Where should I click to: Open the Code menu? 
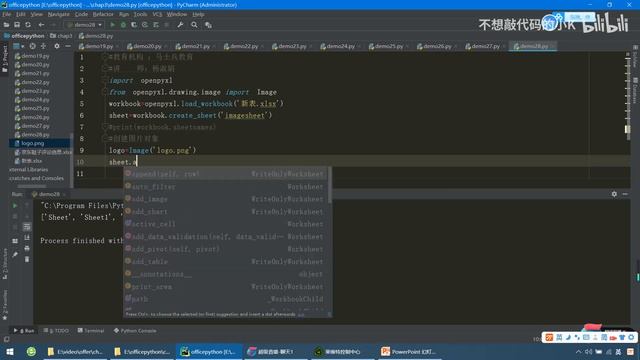tap(81, 14)
